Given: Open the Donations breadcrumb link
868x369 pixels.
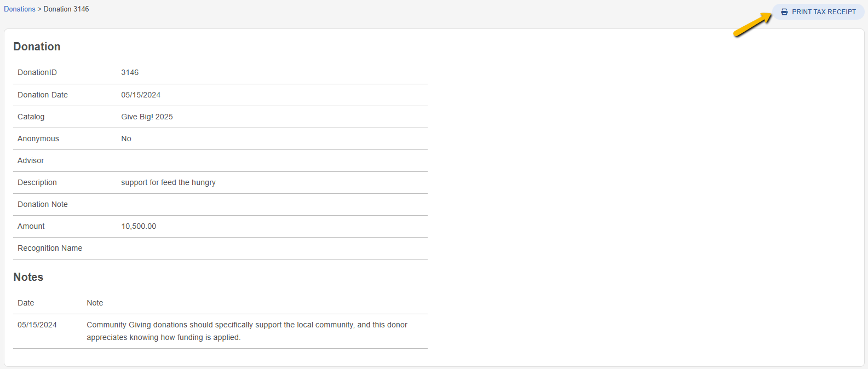Looking at the screenshot, I should click(20, 9).
